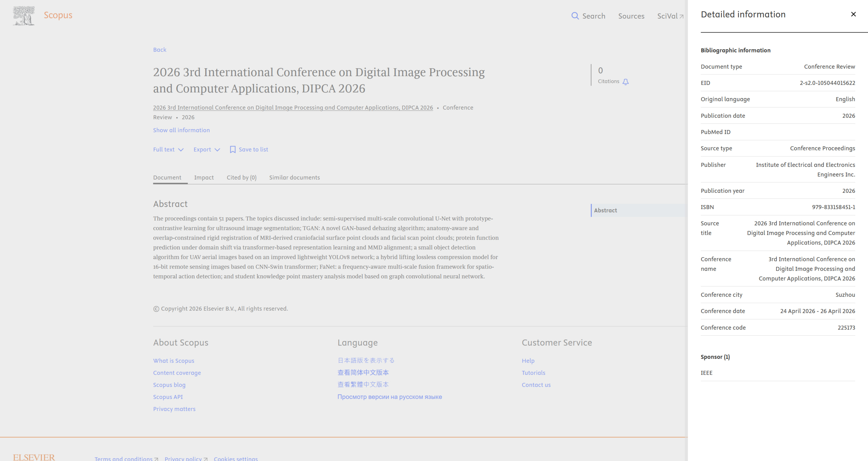Close the Detailed information panel
The width and height of the screenshot is (868, 461).
pyautogui.click(x=853, y=14)
